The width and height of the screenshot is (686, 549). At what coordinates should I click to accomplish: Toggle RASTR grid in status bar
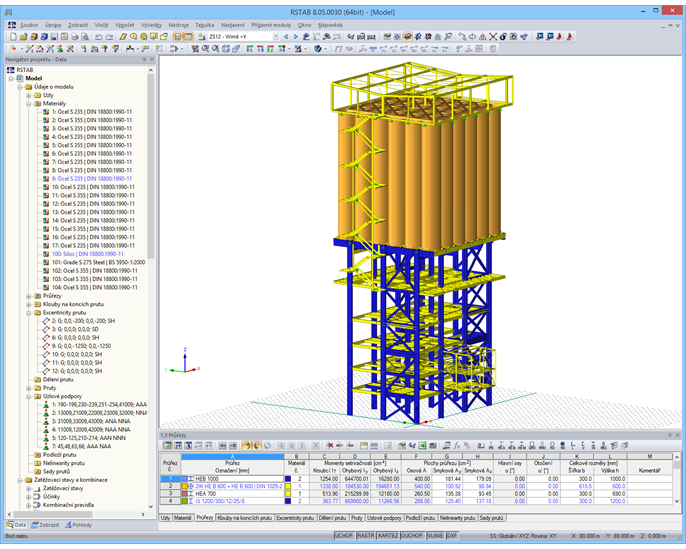point(366,536)
